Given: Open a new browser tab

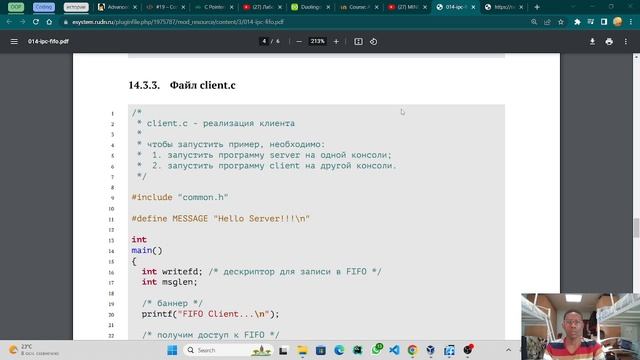Looking at the screenshot, I should 537,7.
